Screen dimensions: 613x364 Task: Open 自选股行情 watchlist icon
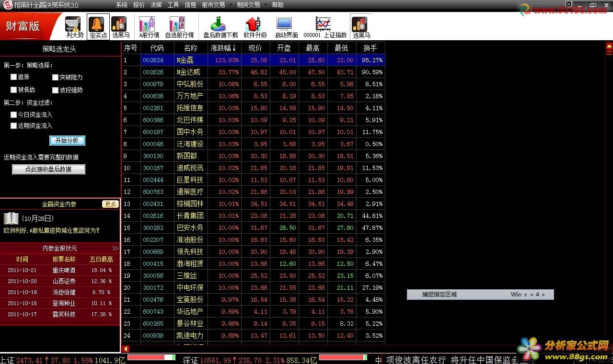[x=179, y=27]
